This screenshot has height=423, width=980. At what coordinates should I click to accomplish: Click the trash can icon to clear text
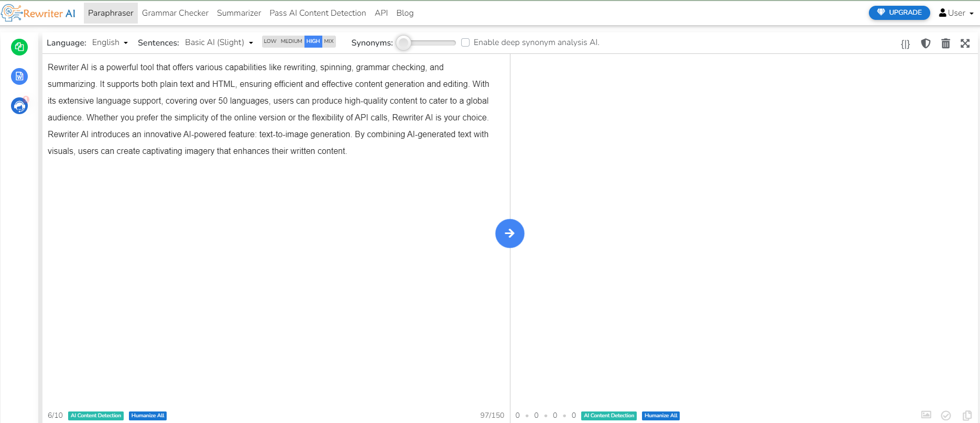coord(945,43)
